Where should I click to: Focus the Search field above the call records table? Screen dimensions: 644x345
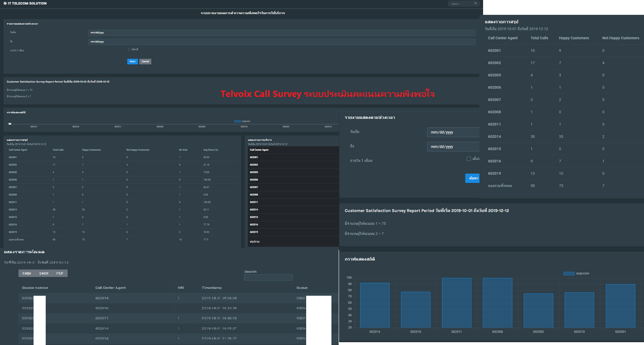click(x=268, y=277)
